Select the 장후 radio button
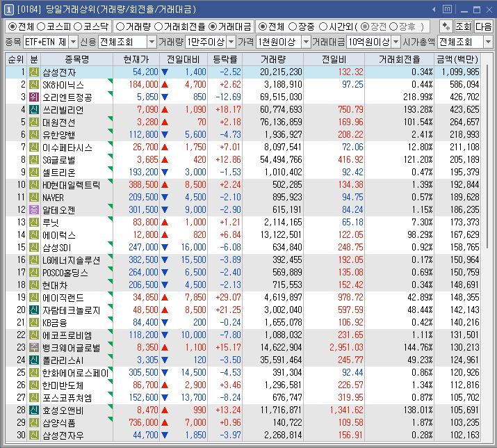497x448 pixels. pyautogui.click(x=393, y=26)
